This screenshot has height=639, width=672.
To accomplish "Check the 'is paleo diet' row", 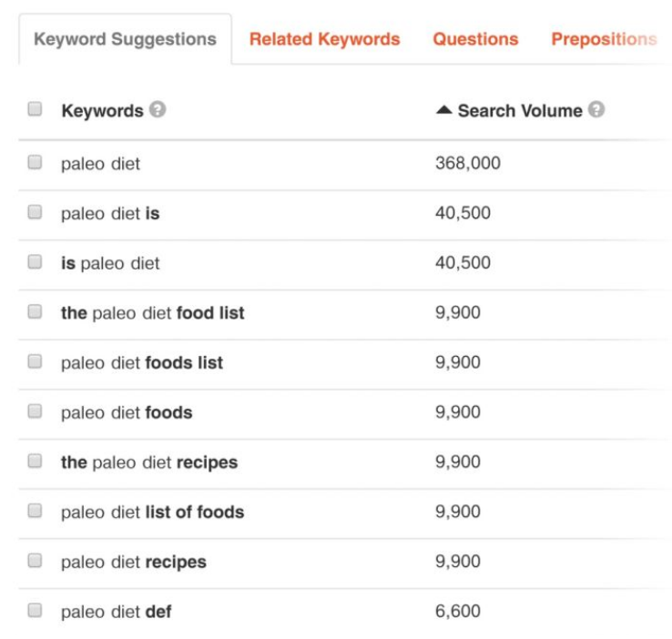I will pos(35,261).
